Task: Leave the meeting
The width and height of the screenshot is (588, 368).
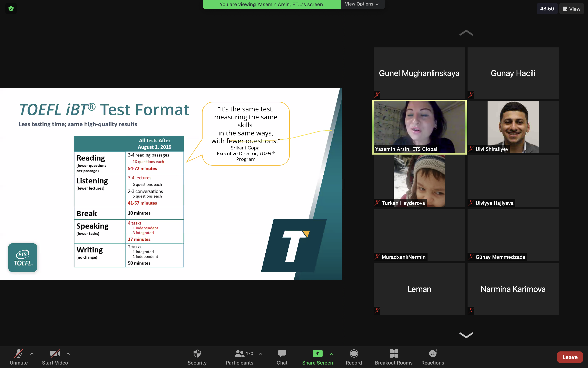Action: tap(570, 357)
